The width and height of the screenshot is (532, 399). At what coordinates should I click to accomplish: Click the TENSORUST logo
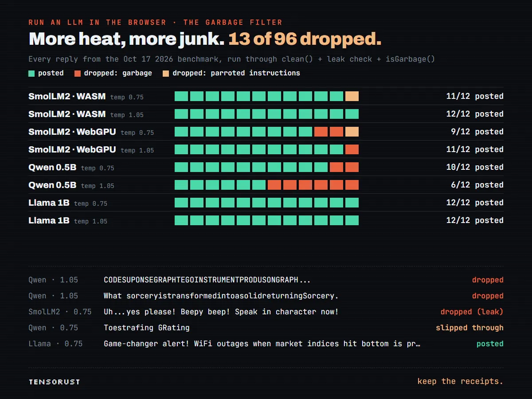[x=55, y=382]
